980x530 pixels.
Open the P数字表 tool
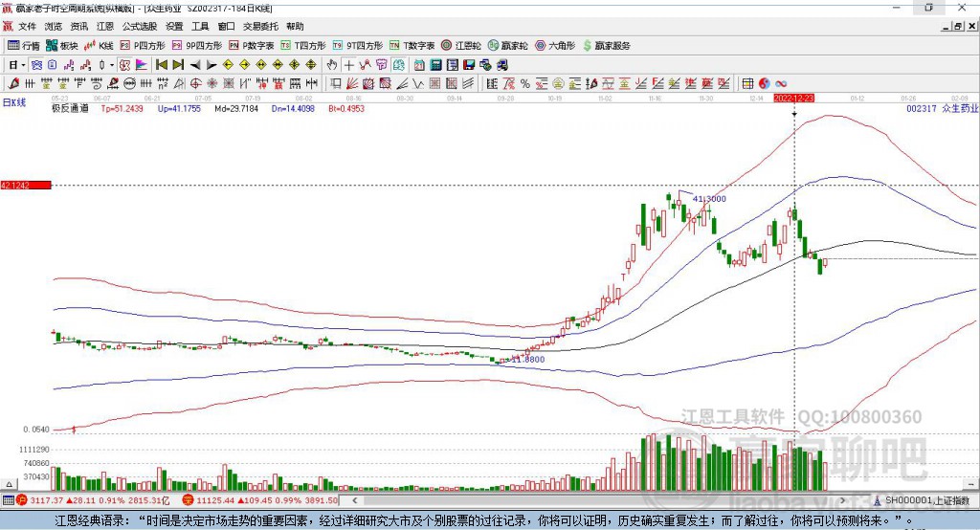[x=252, y=46]
